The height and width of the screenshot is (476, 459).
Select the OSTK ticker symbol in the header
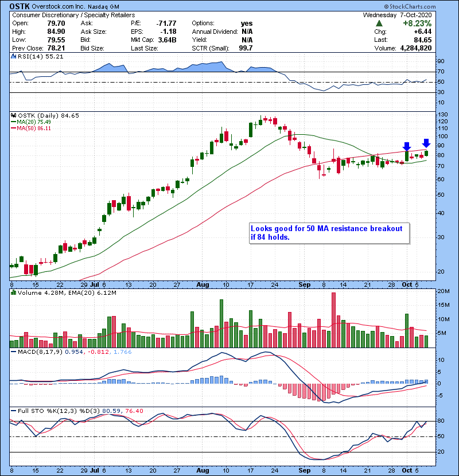(20, 6)
